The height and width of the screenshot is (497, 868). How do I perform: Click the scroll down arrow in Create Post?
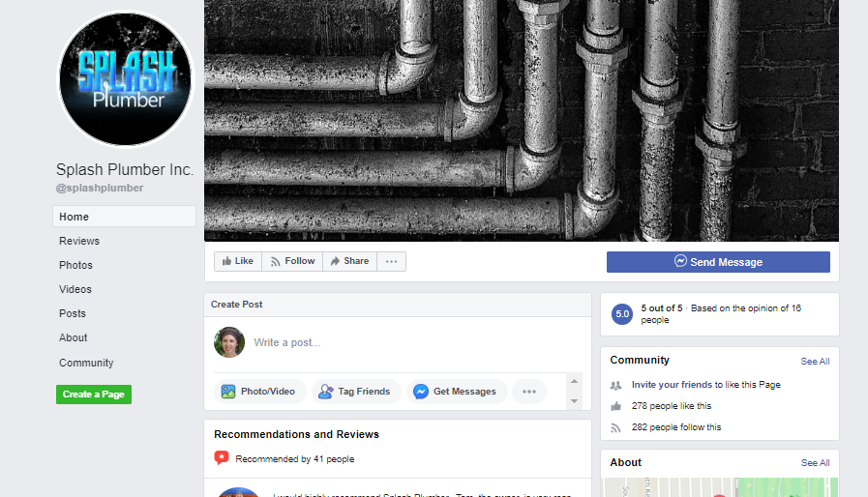574,401
